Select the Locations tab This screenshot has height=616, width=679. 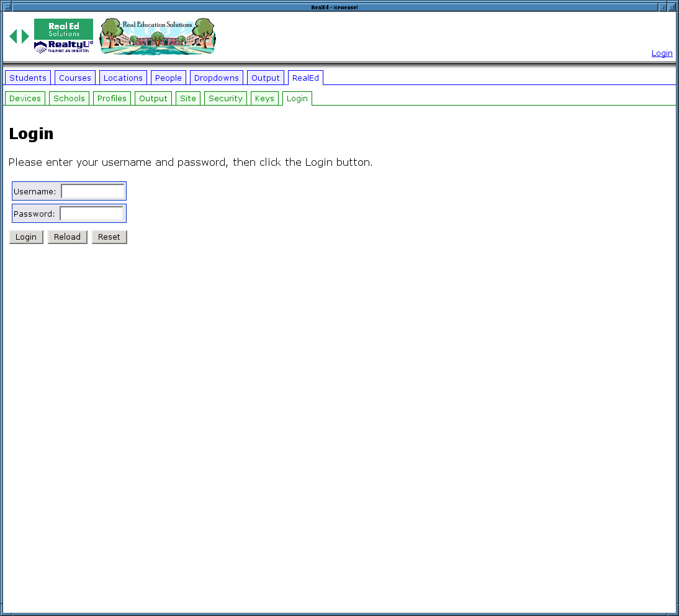123,78
